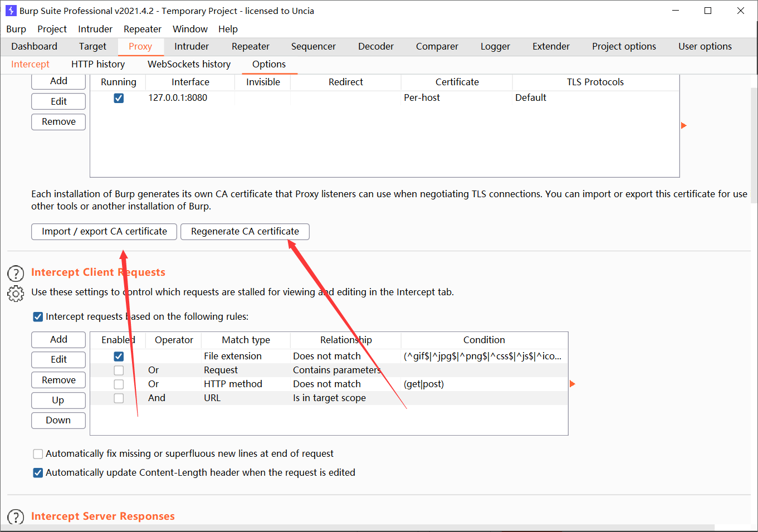Open the Help menu
Image resolution: width=758 pixels, height=532 pixels.
228,29
